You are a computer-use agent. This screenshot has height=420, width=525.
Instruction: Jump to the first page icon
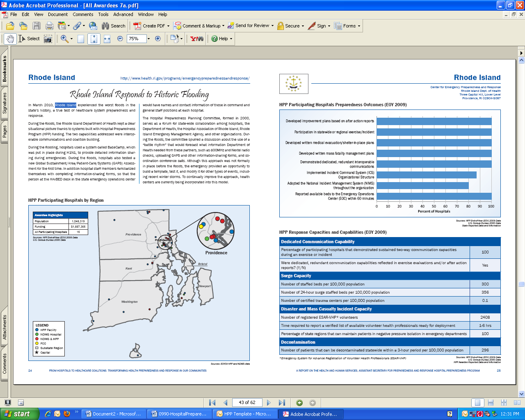212,402
